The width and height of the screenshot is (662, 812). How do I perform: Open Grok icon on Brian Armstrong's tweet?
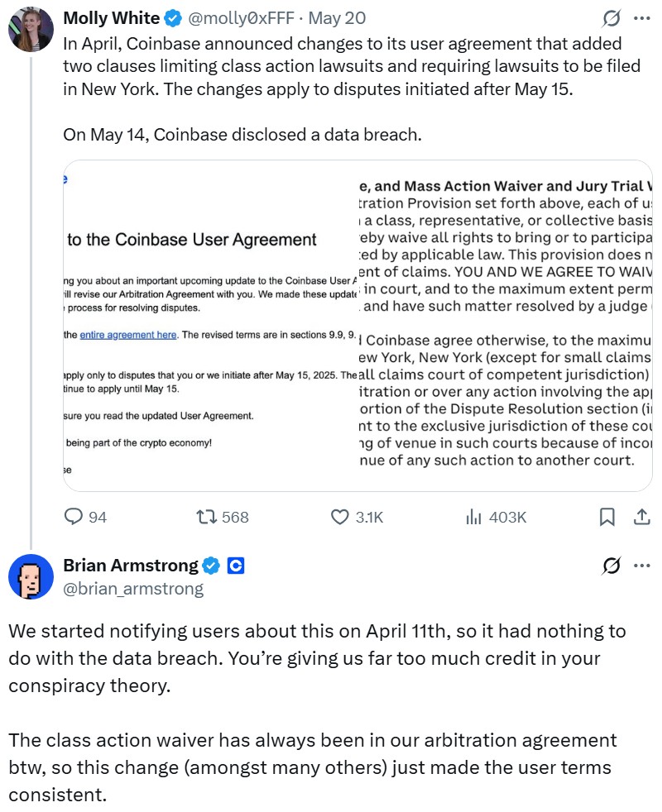(x=612, y=566)
